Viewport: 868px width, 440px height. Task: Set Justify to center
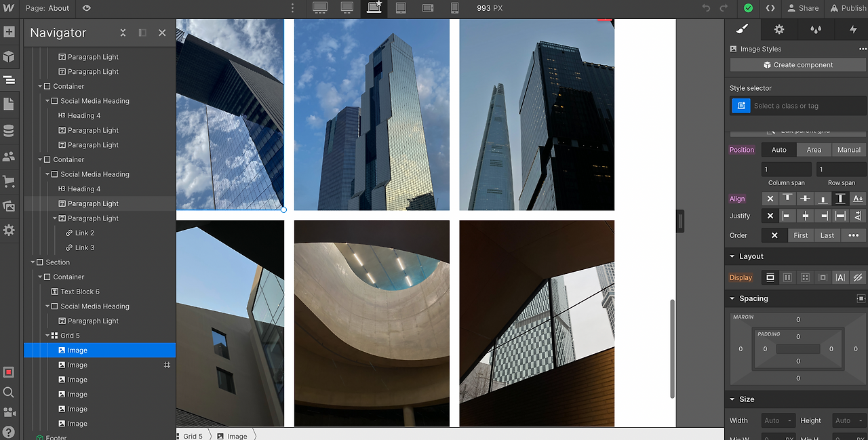pyautogui.click(x=805, y=216)
